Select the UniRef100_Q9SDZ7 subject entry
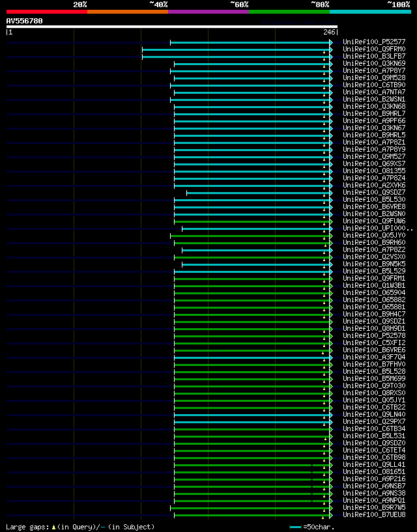 (x=374, y=192)
